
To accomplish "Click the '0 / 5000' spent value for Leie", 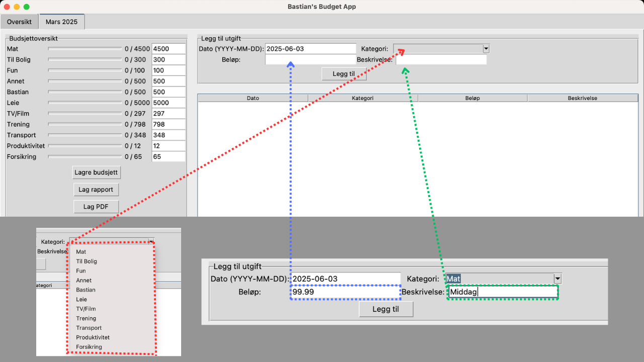I will [137, 103].
